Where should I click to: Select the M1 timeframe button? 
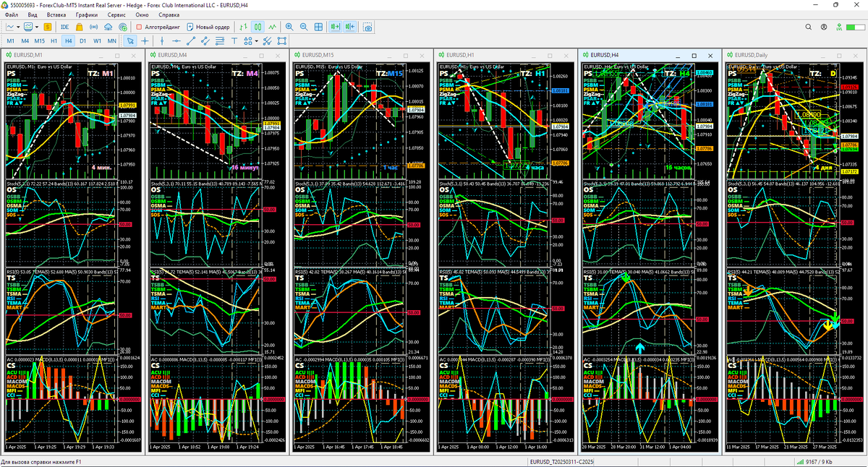point(11,41)
